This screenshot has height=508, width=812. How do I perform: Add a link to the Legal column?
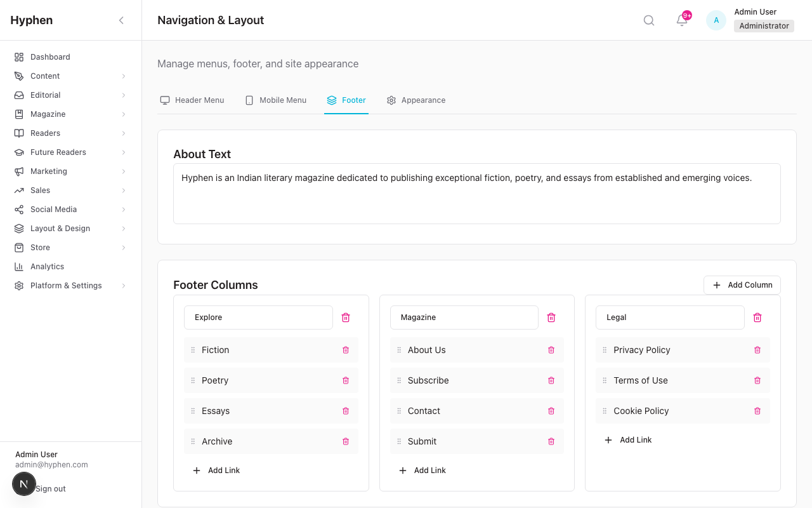(x=628, y=439)
